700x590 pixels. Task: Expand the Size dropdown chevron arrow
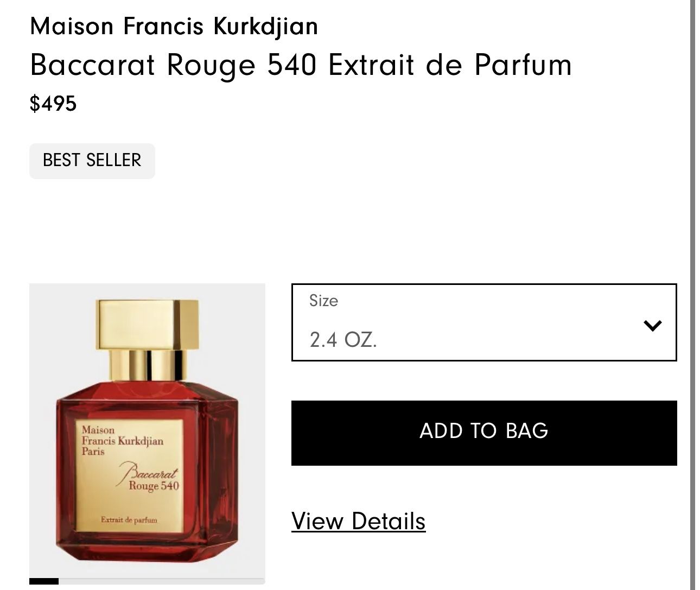[x=652, y=326]
